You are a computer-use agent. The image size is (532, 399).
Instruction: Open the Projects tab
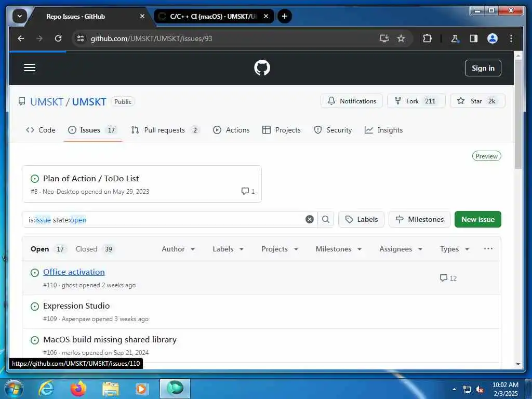pyautogui.click(x=281, y=130)
